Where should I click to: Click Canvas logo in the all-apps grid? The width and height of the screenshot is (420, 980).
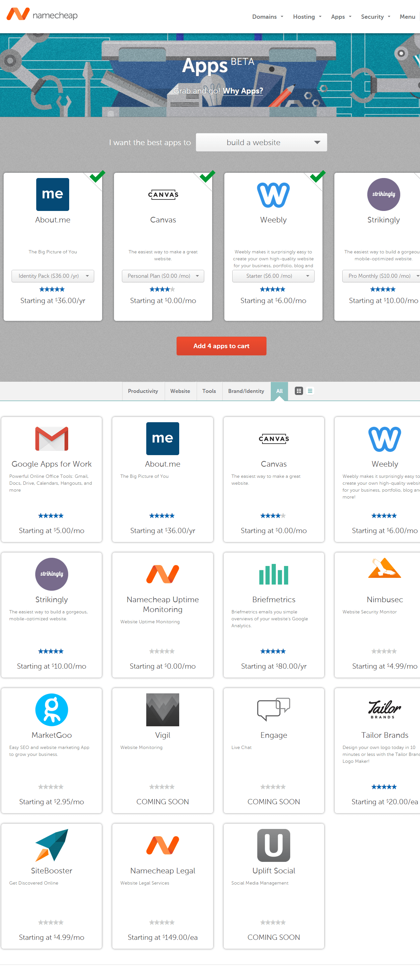pyautogui.click(x=274, y=439)
